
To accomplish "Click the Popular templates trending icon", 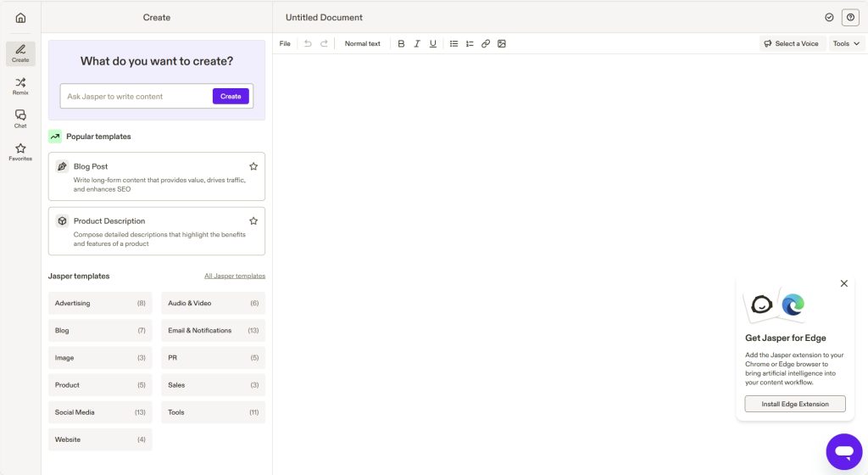I will pos(55,137).
